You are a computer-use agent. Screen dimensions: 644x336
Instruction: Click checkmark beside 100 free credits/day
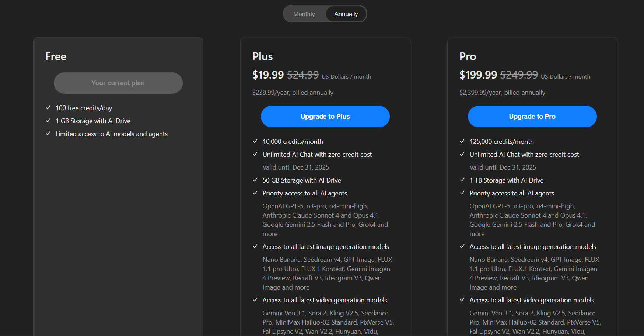coord(48,108)
